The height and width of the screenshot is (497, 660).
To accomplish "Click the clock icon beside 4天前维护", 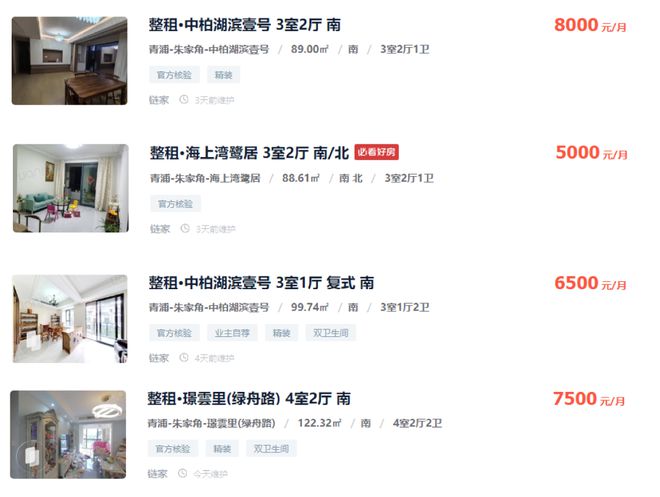I will (184, 358).
